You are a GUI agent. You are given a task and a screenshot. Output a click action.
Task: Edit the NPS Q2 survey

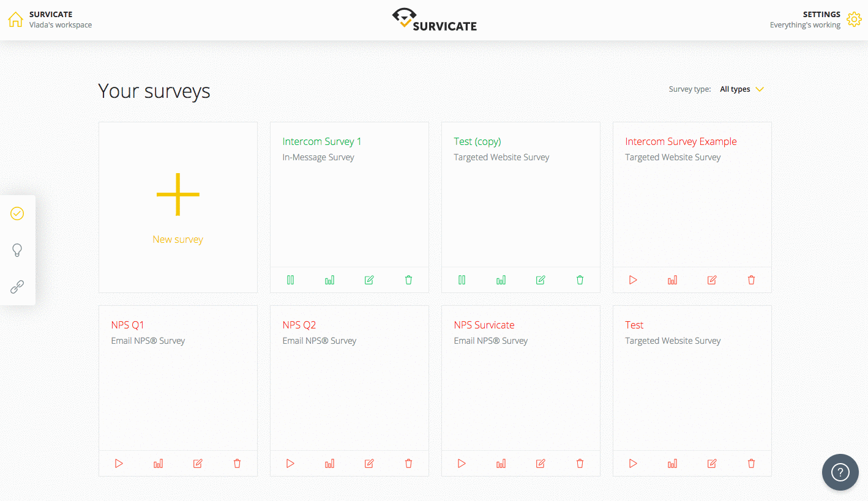(369, 464)
